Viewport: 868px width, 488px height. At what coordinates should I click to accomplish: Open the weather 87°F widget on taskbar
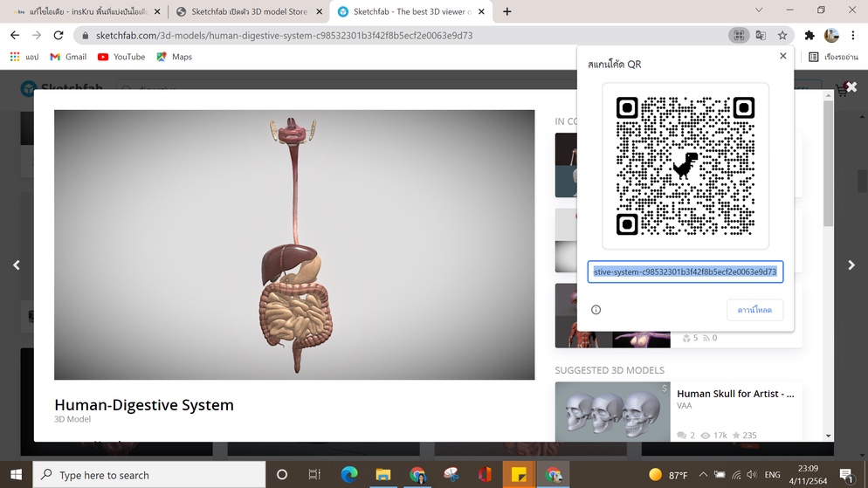tap(668, 475)
